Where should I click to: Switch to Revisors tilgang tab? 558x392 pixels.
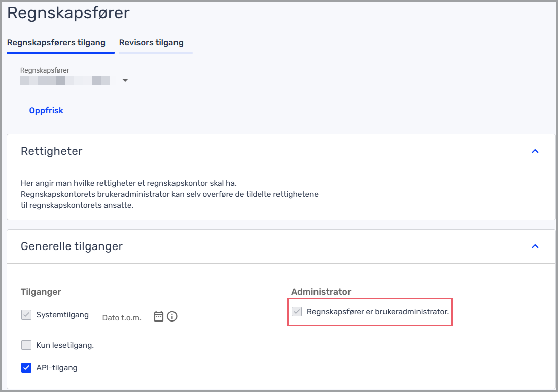tap(151, 43)
